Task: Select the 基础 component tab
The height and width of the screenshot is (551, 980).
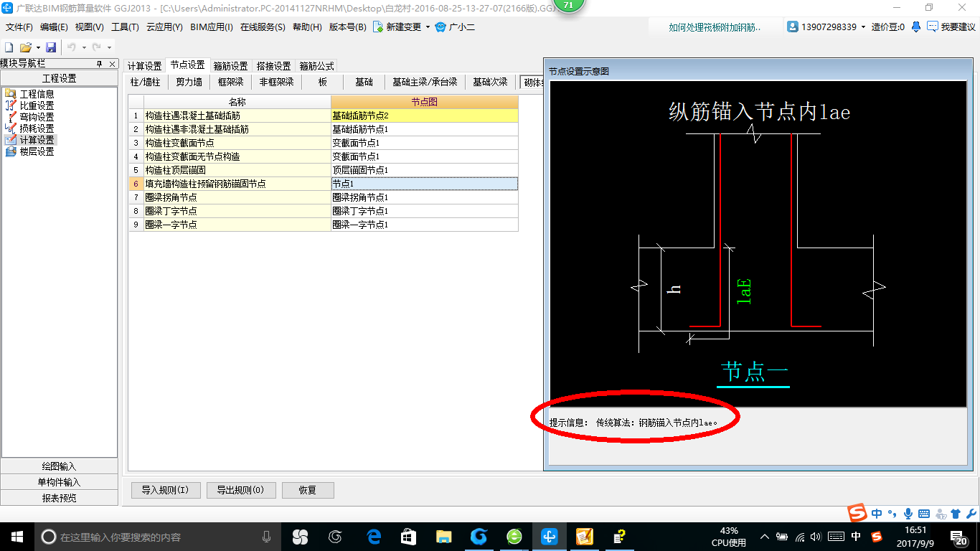Action: pos(364,82)
